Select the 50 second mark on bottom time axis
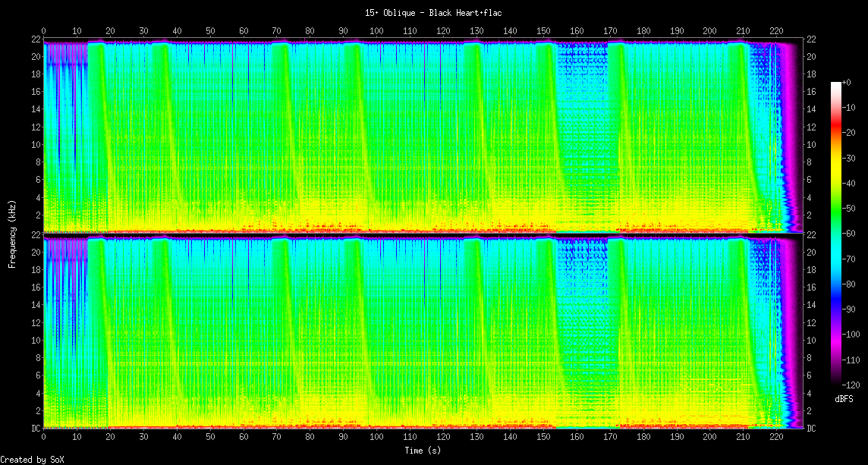Viewport: 868px width, 465px height. click(210, 438)
